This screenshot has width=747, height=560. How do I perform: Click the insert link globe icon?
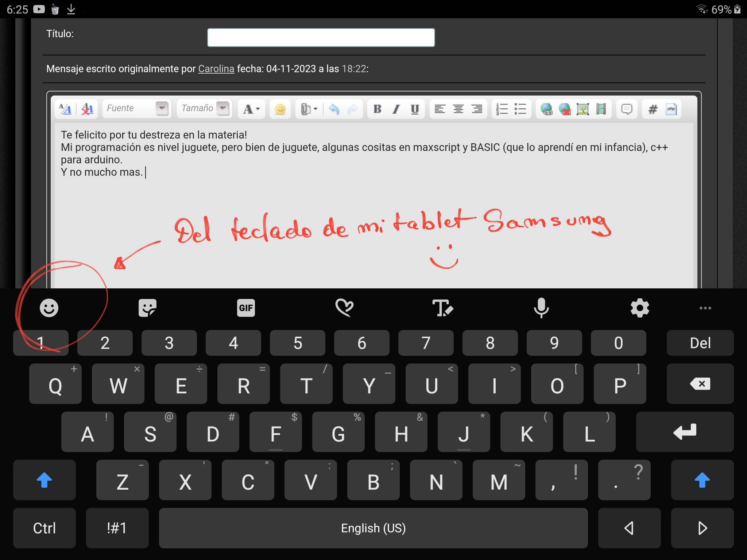546,109
